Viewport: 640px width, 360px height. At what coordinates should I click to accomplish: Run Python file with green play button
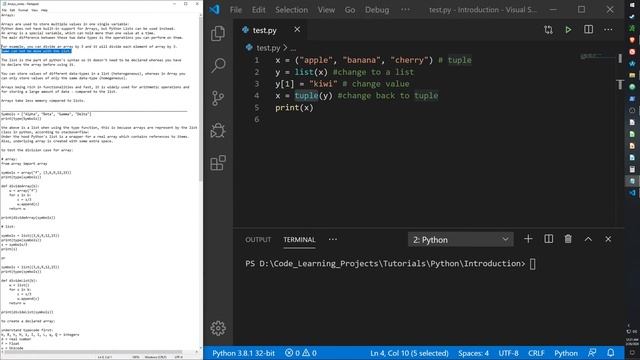click(568, 29)
